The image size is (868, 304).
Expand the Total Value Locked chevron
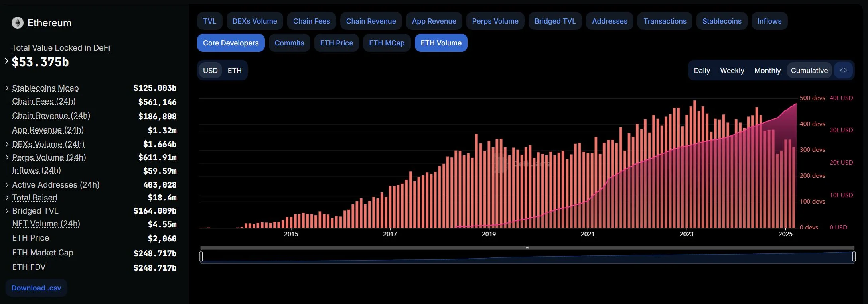(6, 61)
